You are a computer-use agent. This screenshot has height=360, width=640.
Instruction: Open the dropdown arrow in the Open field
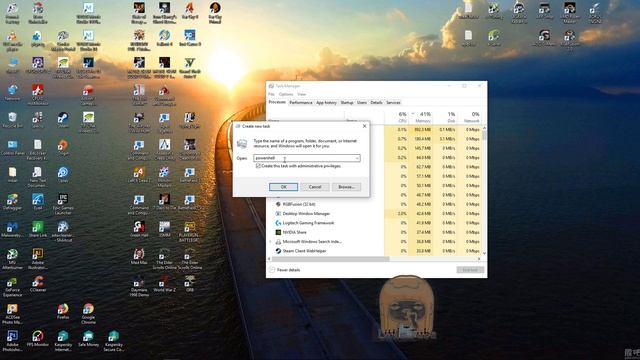click(x=357, y=158)
